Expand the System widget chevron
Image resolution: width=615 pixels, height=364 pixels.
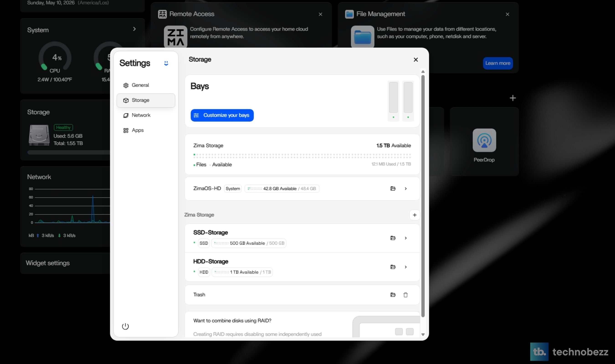(x=134, y=29)
